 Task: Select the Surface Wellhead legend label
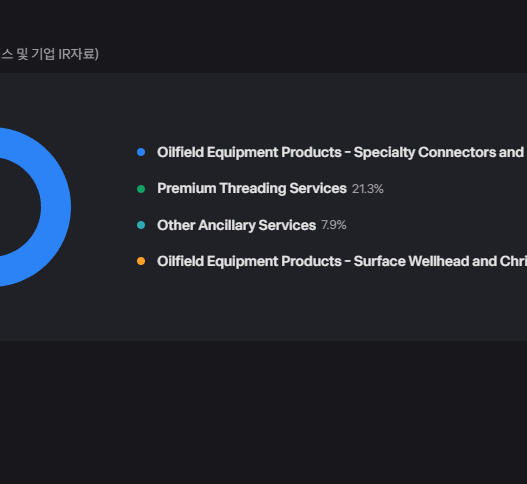[342, 261]
